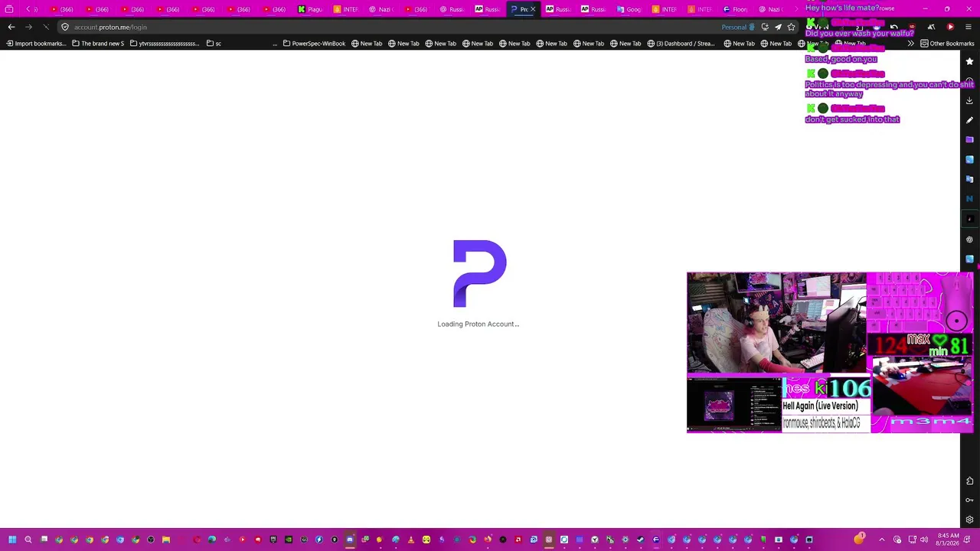980x551 pixels.
Task: Open the Downloads panel in right sidebar
Action: click(969, 100)
